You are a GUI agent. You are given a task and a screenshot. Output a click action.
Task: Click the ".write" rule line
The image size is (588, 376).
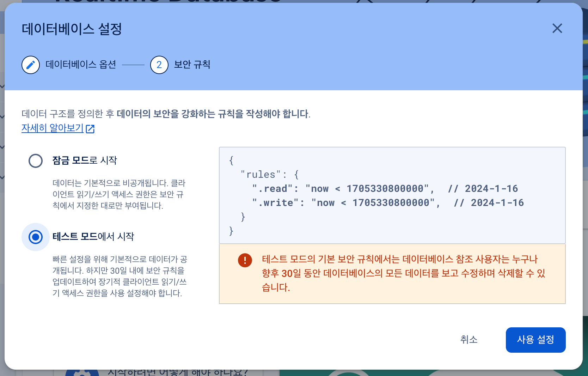click(388, 203)
